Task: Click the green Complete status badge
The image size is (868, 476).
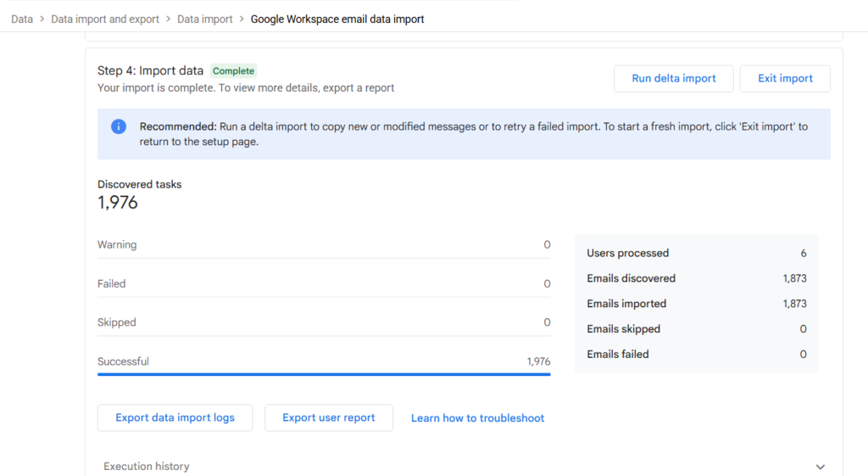Action: pyautogui.click(x=233, y=71)
